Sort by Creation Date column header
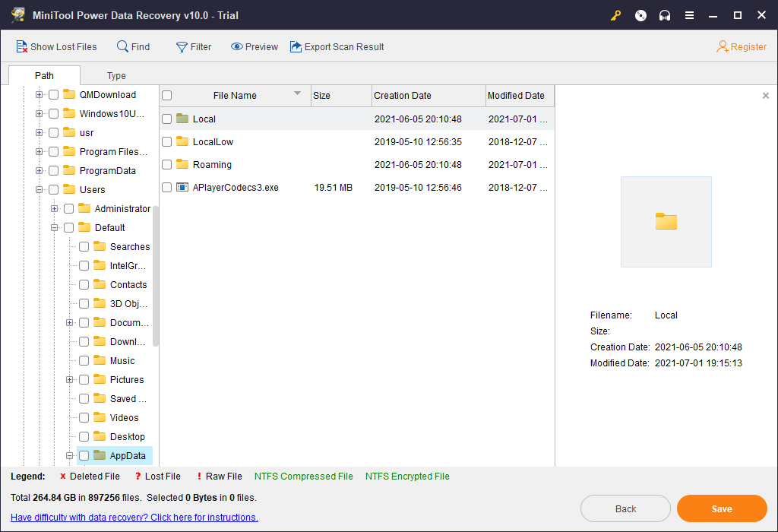The height and width of the screenshot is (532, 778). 429,95
